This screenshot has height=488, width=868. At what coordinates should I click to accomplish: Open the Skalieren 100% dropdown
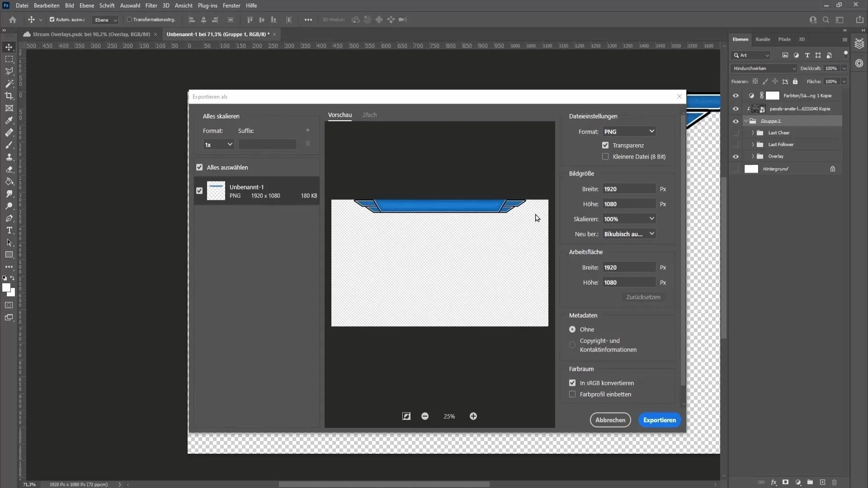click(x=629, y=219)
